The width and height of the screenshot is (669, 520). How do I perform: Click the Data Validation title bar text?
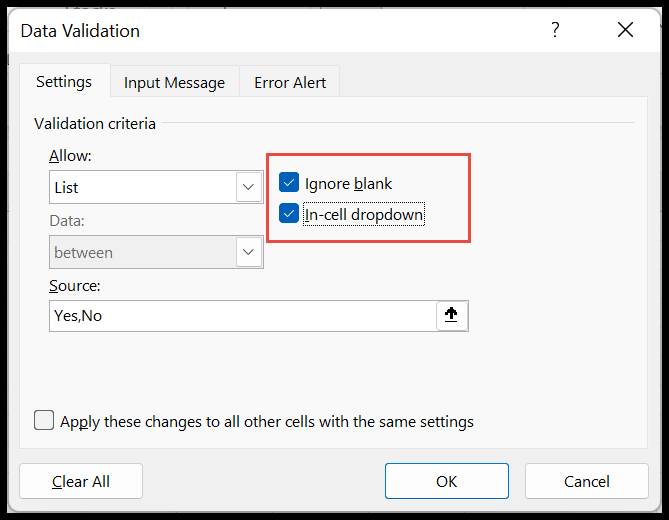tap(80, 30)
